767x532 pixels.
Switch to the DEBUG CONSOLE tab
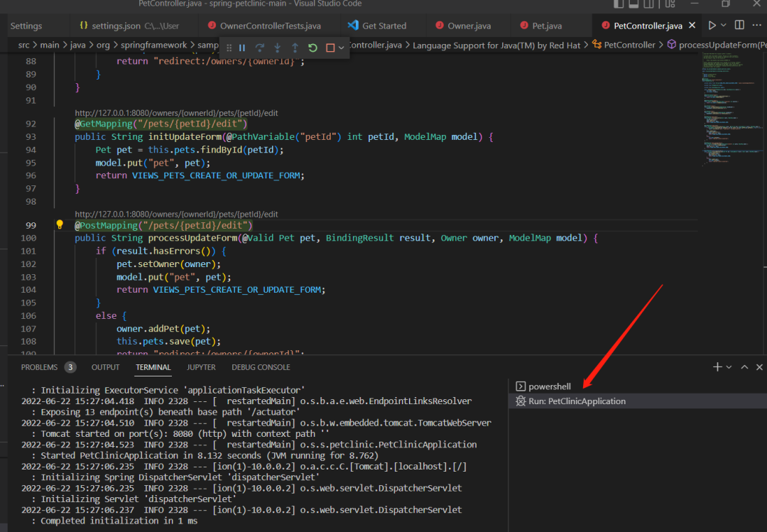(261, 367)
